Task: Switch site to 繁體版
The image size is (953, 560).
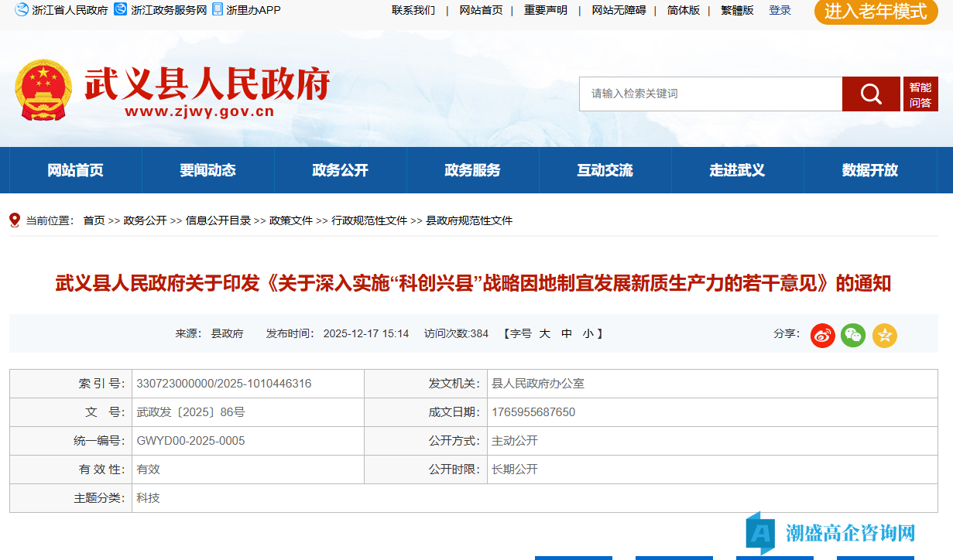Action: click(735, 10)
